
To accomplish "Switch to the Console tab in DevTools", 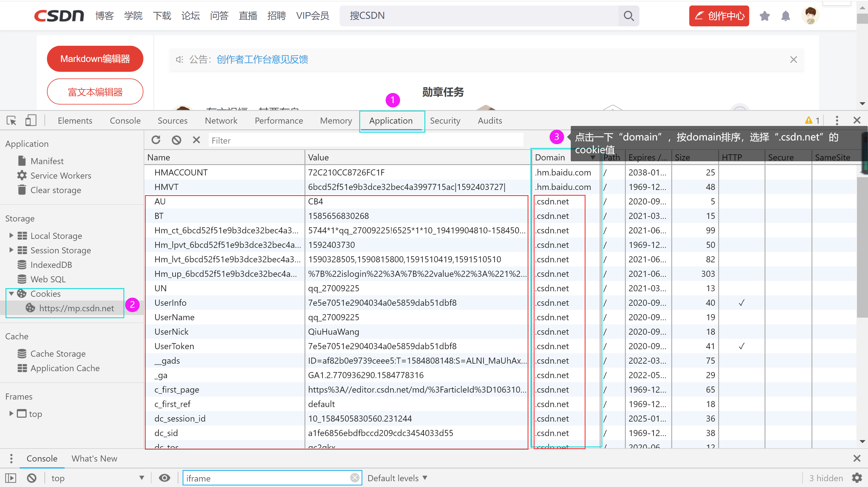I will click(x=125, y=120).
